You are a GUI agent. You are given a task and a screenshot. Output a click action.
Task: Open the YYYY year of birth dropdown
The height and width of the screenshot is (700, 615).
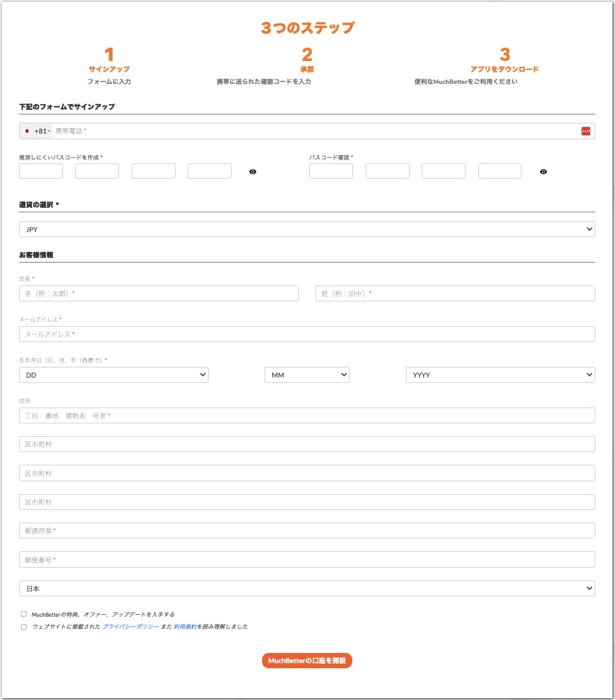coord(501,375)
